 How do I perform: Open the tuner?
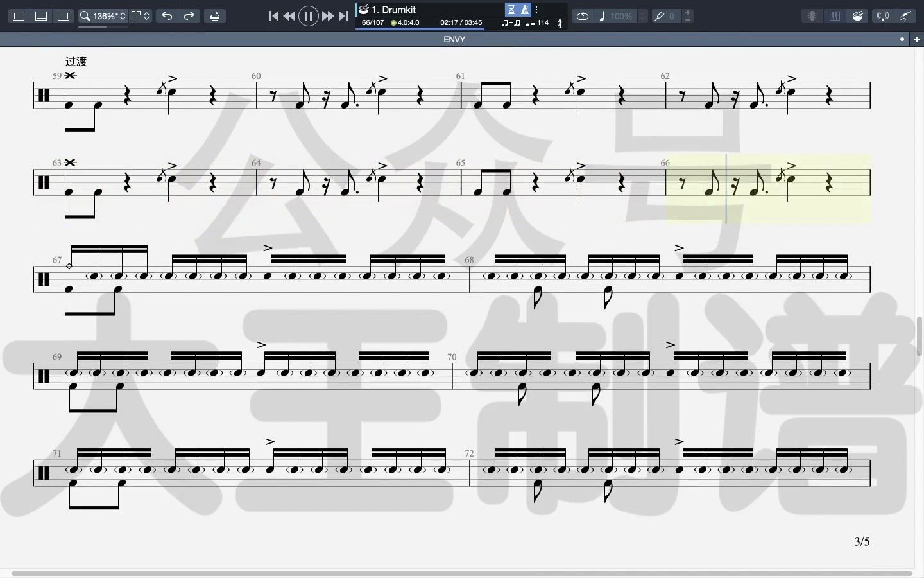click(x=883, y=16)
